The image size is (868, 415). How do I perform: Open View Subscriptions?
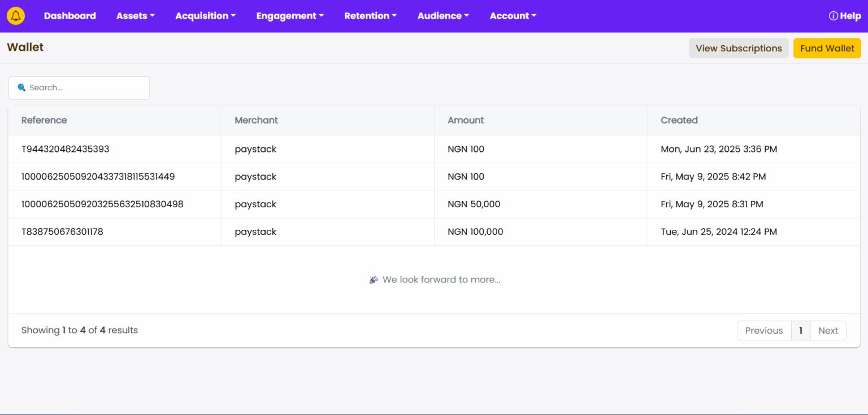[x=739, y=48]
